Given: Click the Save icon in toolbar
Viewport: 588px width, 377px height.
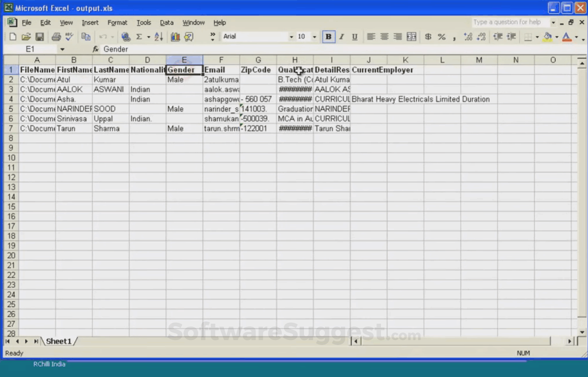Looking at the screenshot, I should tap(39, 37).
